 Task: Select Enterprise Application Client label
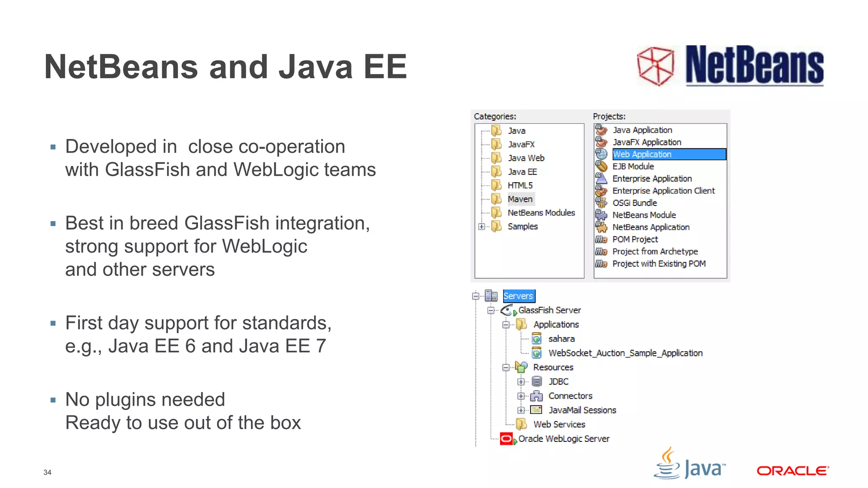664,191
